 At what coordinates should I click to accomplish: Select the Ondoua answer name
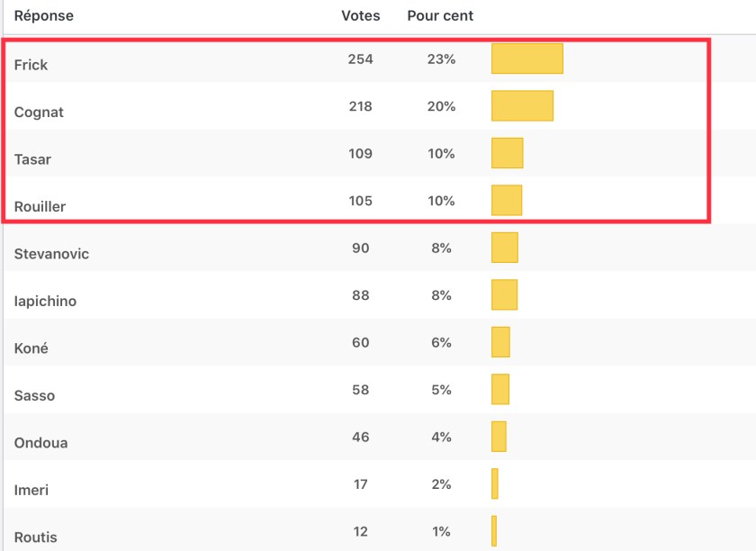point(40,443)
